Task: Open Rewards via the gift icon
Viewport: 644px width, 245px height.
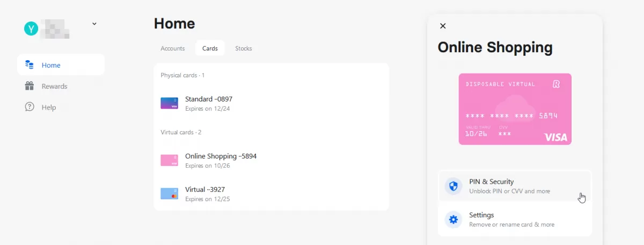Action: [x=30, y=86]
